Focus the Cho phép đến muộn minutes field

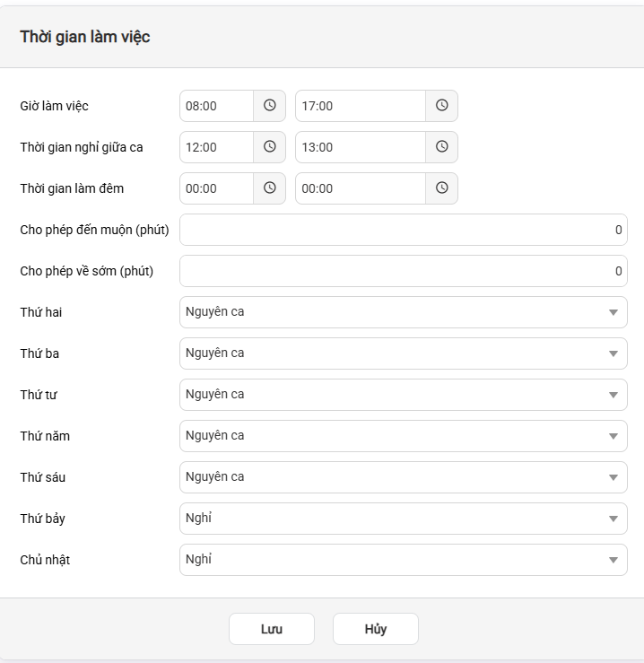point(403,230)
